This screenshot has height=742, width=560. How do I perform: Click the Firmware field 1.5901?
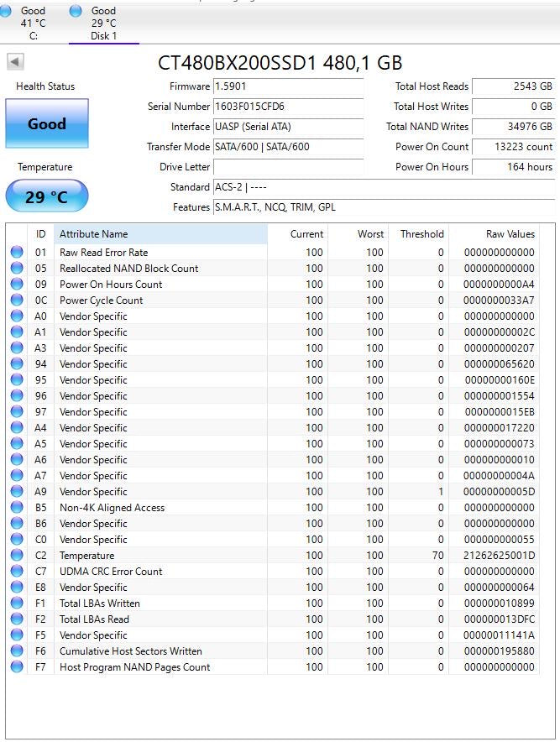point(288,86)
